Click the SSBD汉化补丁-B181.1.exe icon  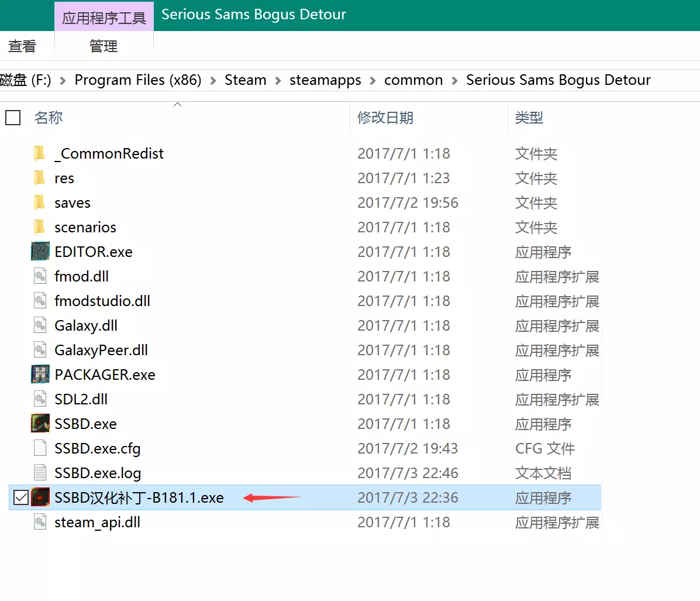(40, 497)
